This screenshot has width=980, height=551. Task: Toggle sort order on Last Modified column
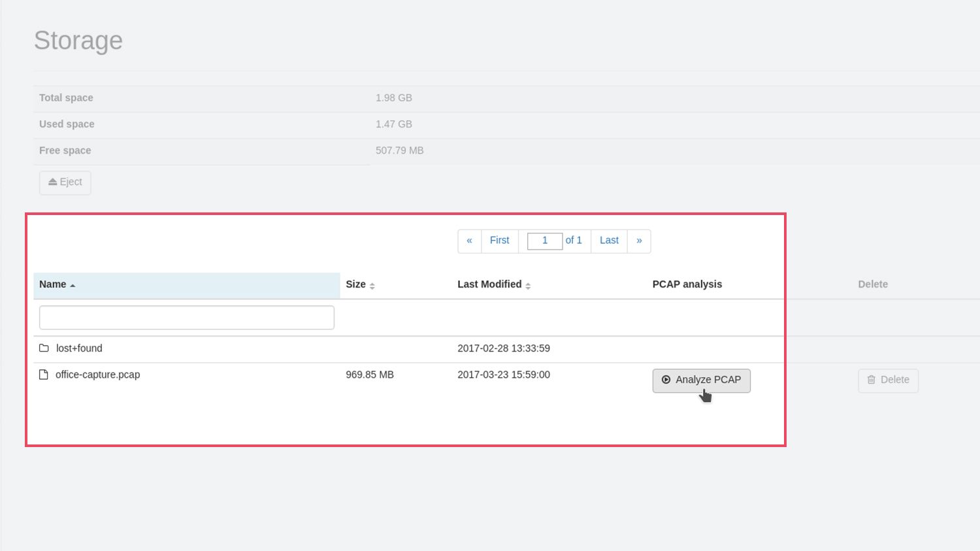pos(528,286)
